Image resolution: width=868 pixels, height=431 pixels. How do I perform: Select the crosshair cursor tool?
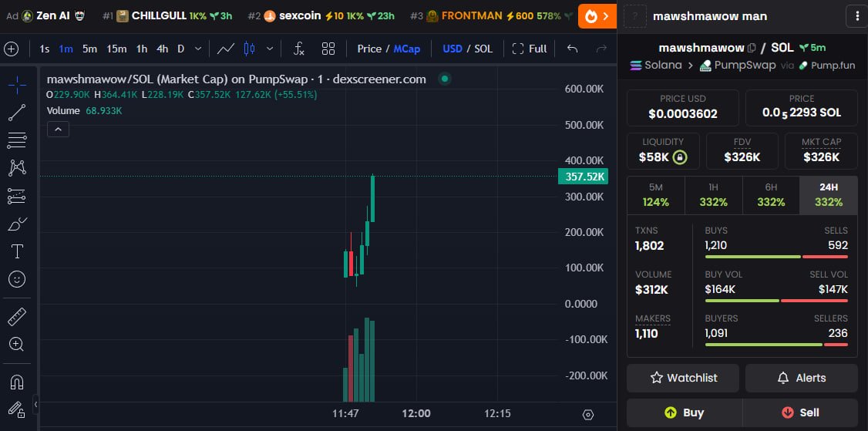tap(17, 86)
